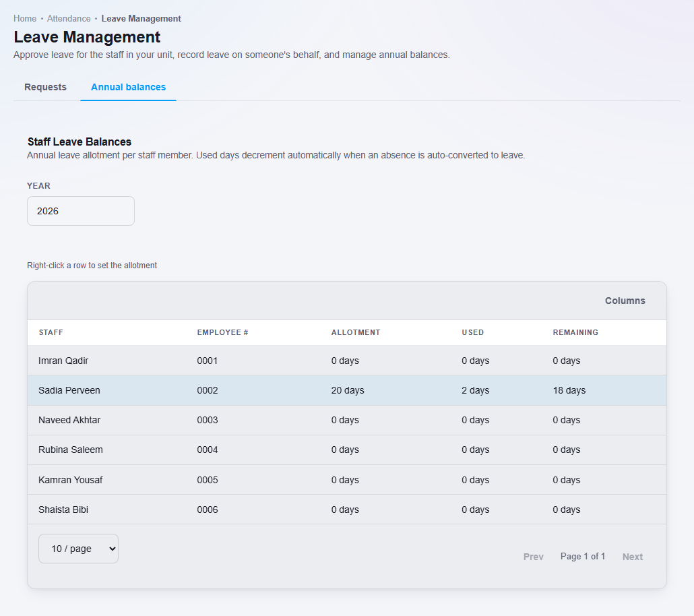Click the 20 days allotment value

[x=348, y=391]
